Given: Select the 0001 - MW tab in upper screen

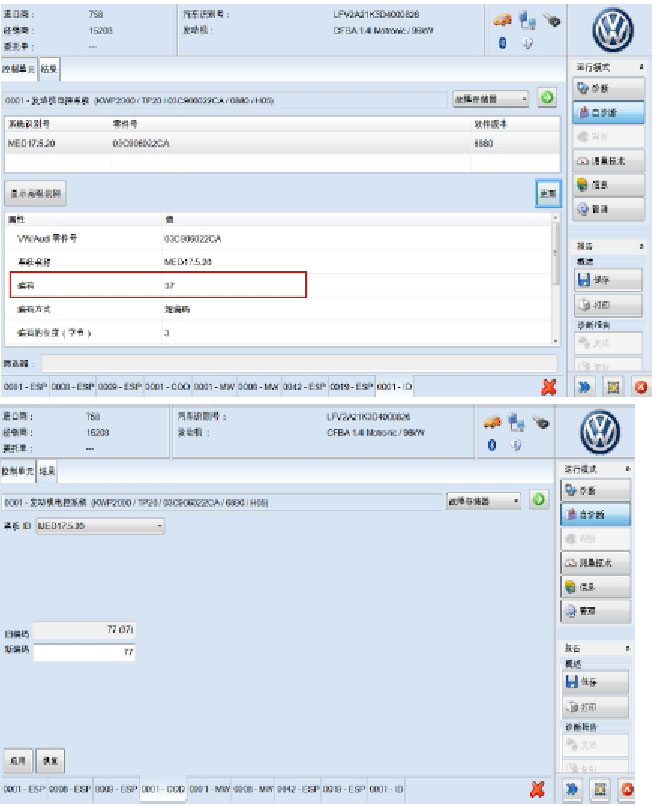Looking at the screenshot, I should click(214, 387).
